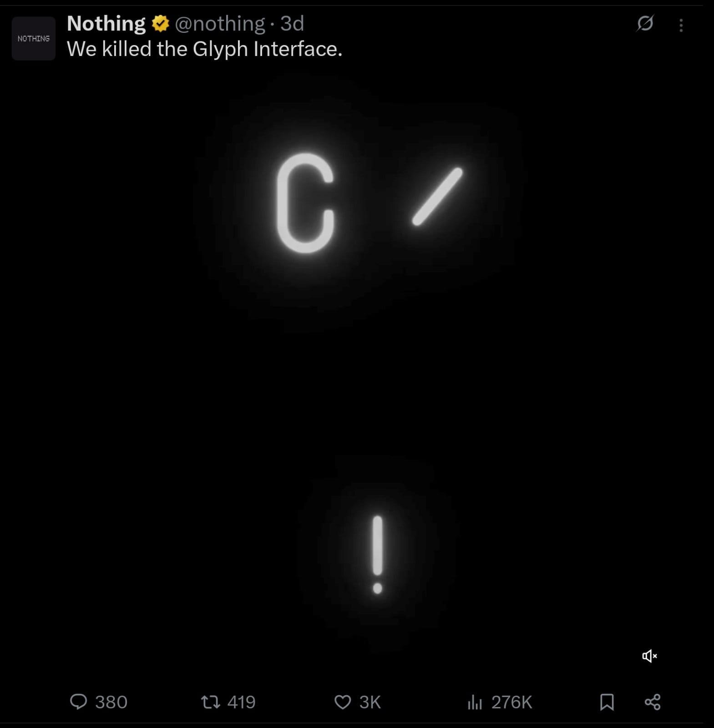Viewport: 714px width, 728px height.
Task: Click the bar-chart views icon
Action: [474, 702]
